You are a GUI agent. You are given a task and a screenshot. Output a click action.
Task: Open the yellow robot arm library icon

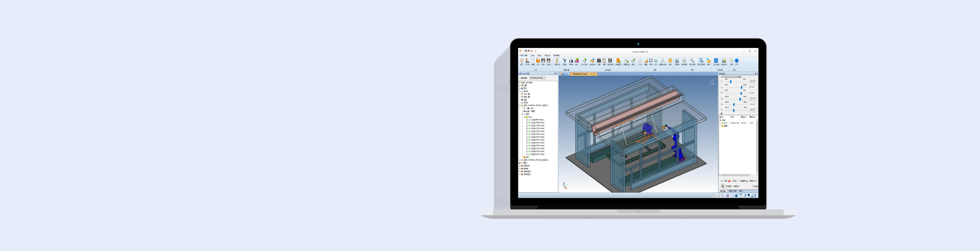pyautogui.click(x=557, y=61)
